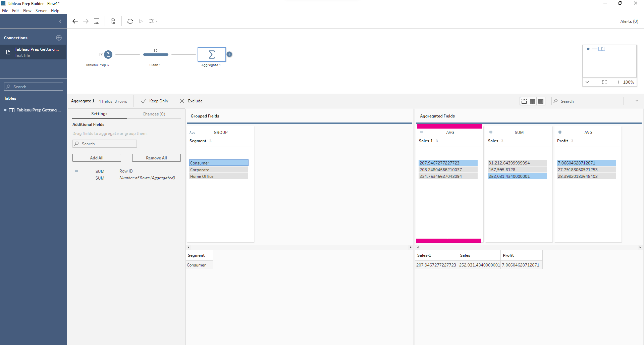
Task: Click the Additional Fields search box
Action: point(105,144)
